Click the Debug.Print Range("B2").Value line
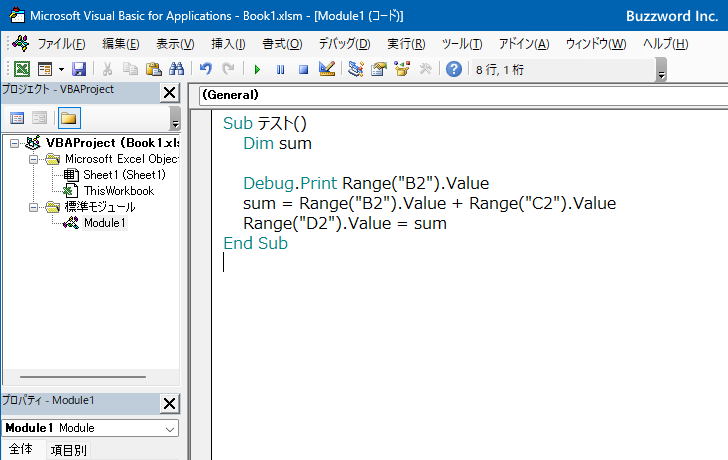 click(x=366, y=183)
